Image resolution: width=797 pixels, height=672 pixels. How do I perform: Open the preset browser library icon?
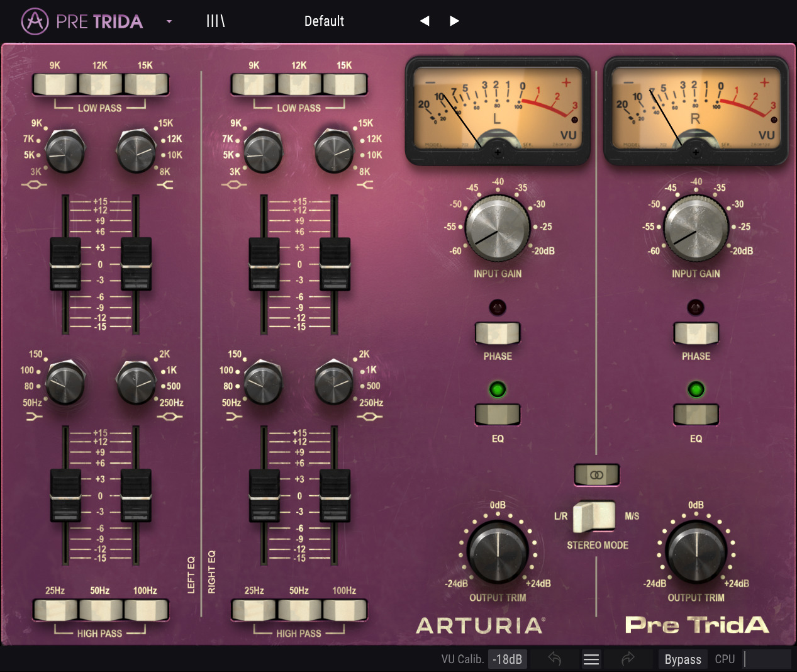pyautogui.click(x=215, y=21)
